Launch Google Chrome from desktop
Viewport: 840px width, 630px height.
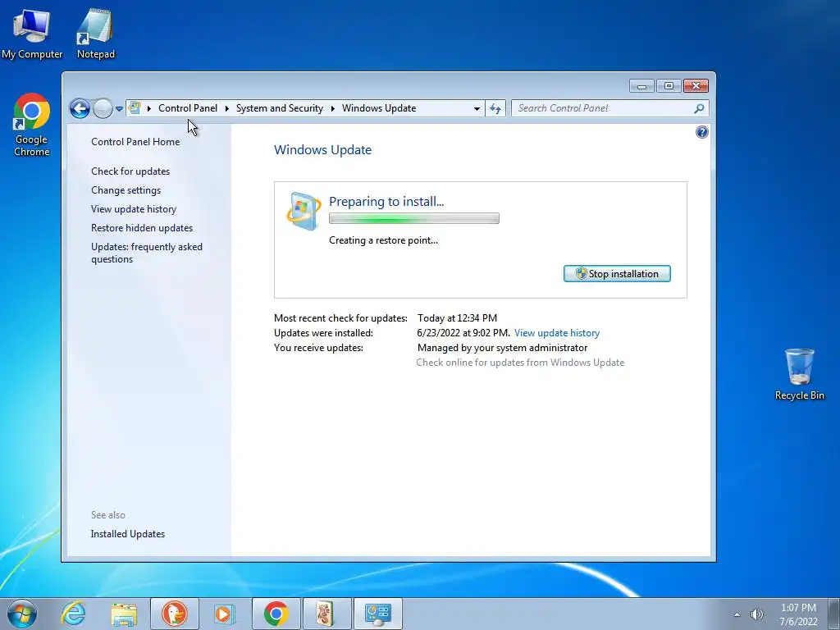32,125
